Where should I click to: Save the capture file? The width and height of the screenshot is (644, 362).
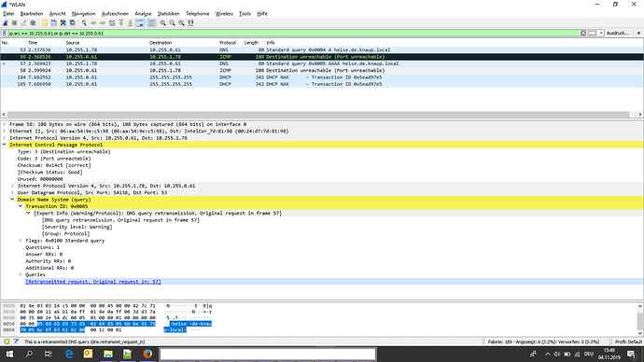[54, 23]
